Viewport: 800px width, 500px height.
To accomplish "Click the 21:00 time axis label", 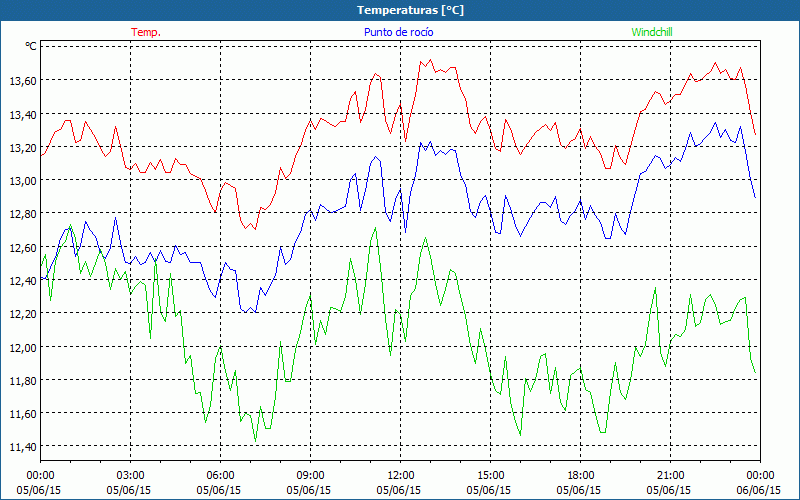I will tap(670, 476).
